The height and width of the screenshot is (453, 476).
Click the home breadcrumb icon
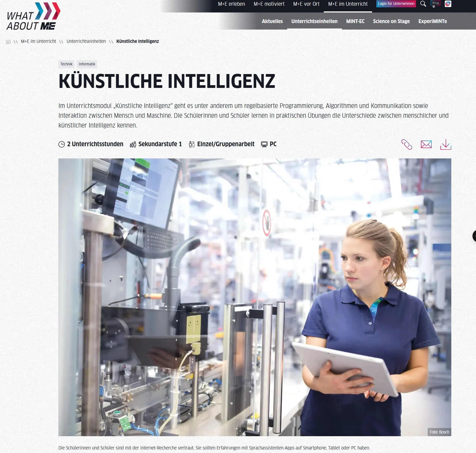8,42
